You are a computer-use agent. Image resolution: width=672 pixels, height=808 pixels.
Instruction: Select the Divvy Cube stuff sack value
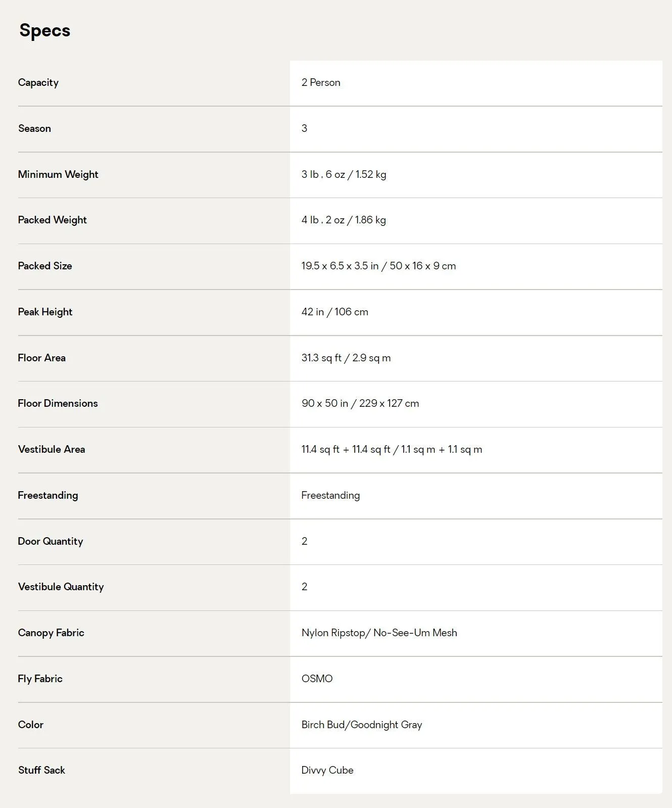(x=327, y=770)
